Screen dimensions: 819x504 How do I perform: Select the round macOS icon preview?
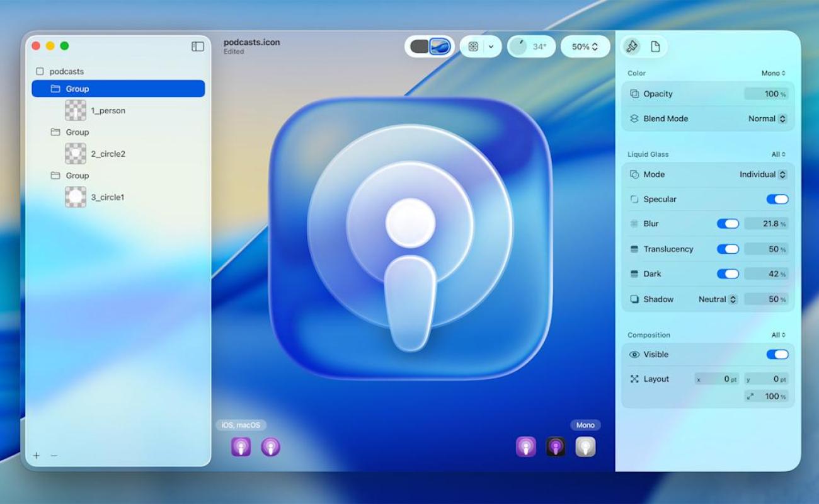270,447
